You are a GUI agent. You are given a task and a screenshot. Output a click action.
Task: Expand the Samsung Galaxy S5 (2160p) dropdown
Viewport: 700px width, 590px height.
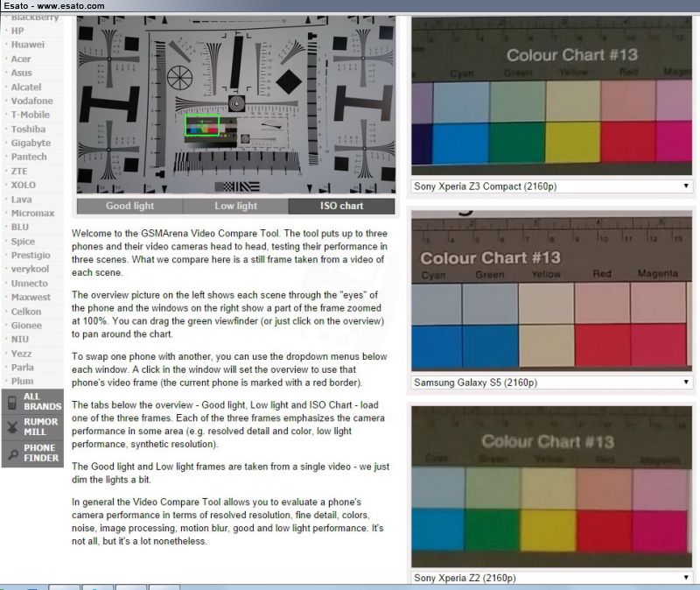(x=551, y=383)
